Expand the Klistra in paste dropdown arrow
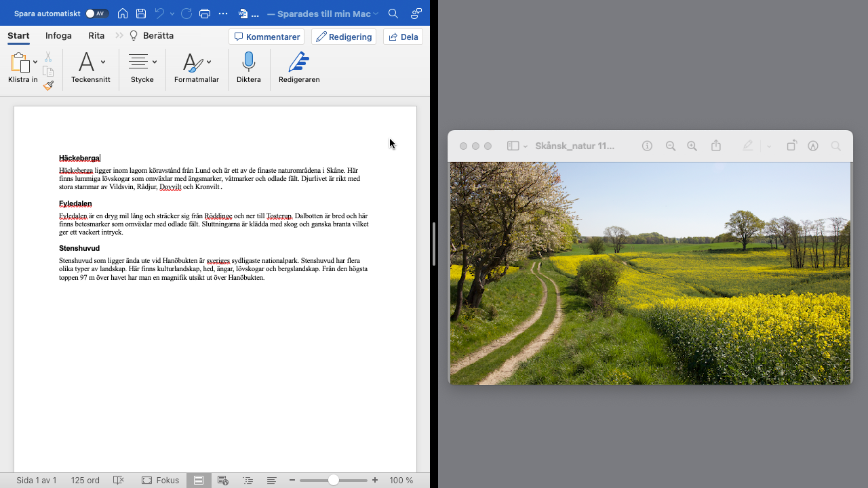This screenshot has width=868, height=488. (x=35, y=62)
